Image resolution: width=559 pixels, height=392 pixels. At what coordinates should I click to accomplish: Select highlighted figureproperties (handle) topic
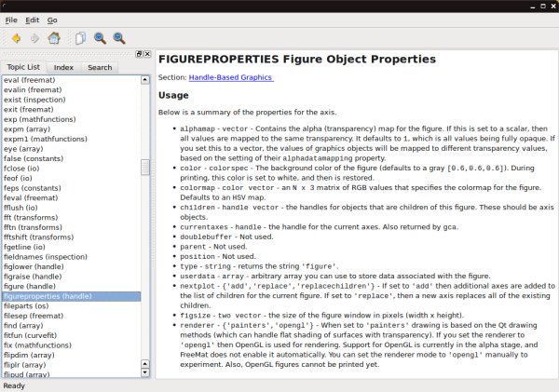click(x=72, y=296)
